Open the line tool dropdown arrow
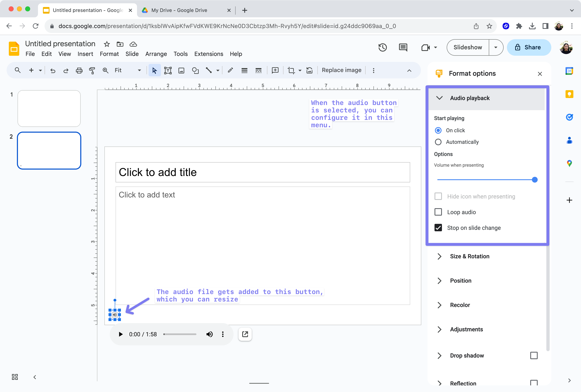The image size is (581, 392). point(217,71)
